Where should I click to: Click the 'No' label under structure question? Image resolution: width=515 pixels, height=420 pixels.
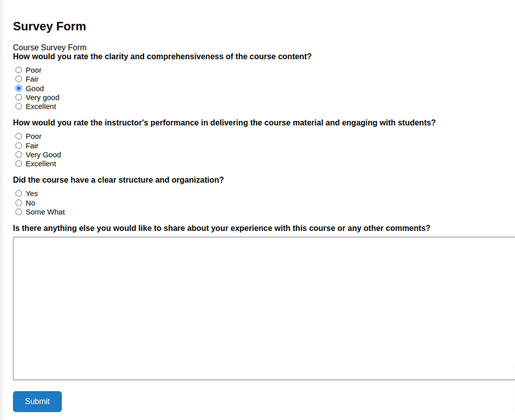[31, 203]
